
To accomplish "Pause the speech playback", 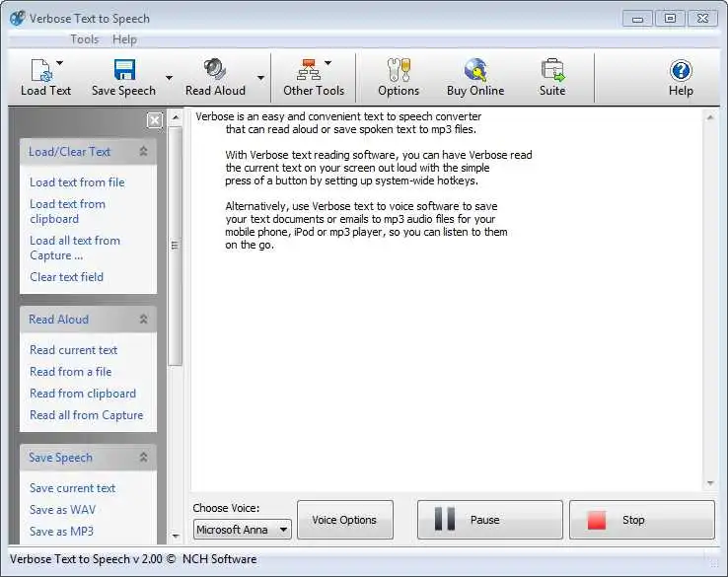I will point(490,520).
